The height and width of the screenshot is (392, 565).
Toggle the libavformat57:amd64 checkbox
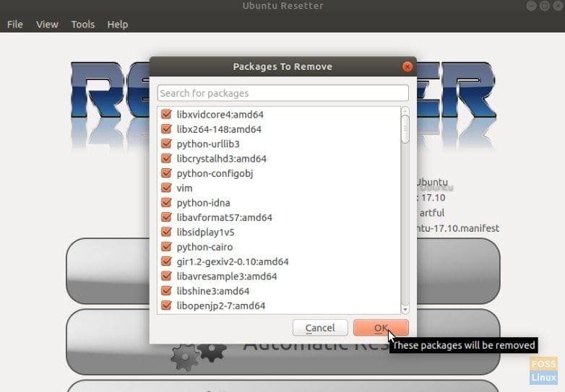(166, 217)
